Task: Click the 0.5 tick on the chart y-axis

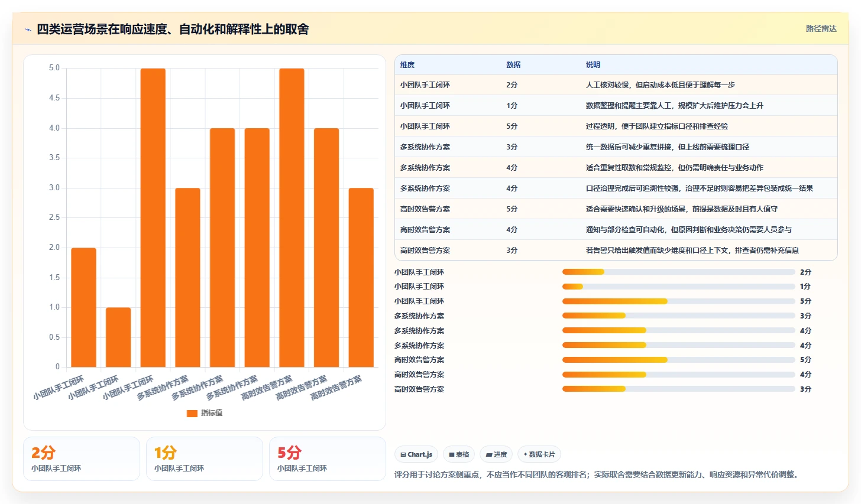Action: click(x=54, y=337)
